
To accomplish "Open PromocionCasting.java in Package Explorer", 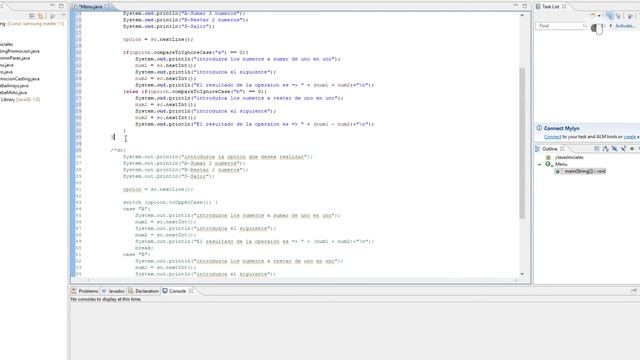I will (x=20, y=79).
